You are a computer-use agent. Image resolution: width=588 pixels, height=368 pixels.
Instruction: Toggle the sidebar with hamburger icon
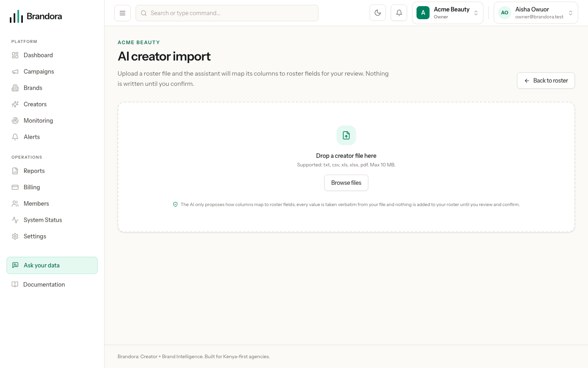click(122, 13)
